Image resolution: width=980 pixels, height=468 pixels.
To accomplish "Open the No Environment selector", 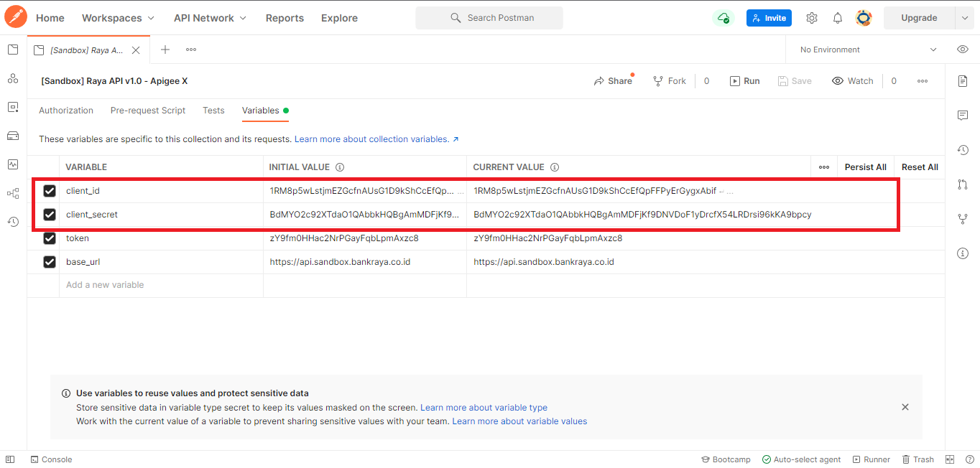I will point(868,50).
